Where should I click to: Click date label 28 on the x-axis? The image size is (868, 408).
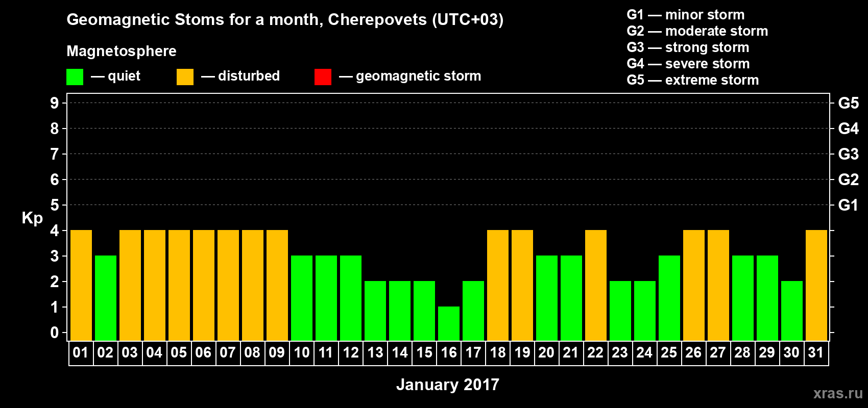742,353
